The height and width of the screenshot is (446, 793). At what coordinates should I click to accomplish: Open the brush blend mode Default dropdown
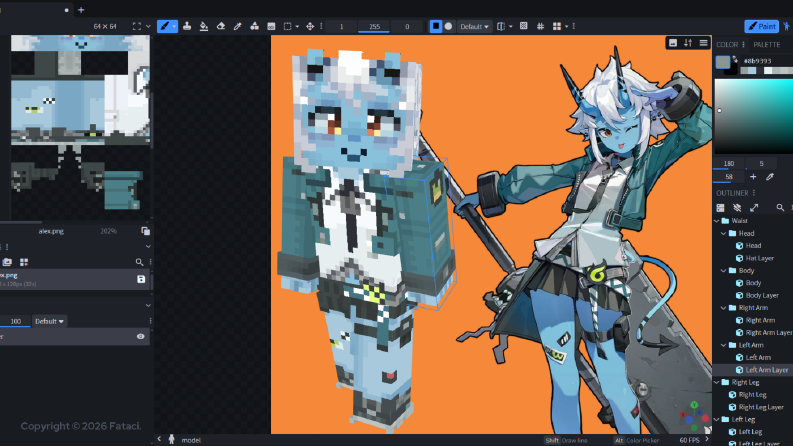474,26
